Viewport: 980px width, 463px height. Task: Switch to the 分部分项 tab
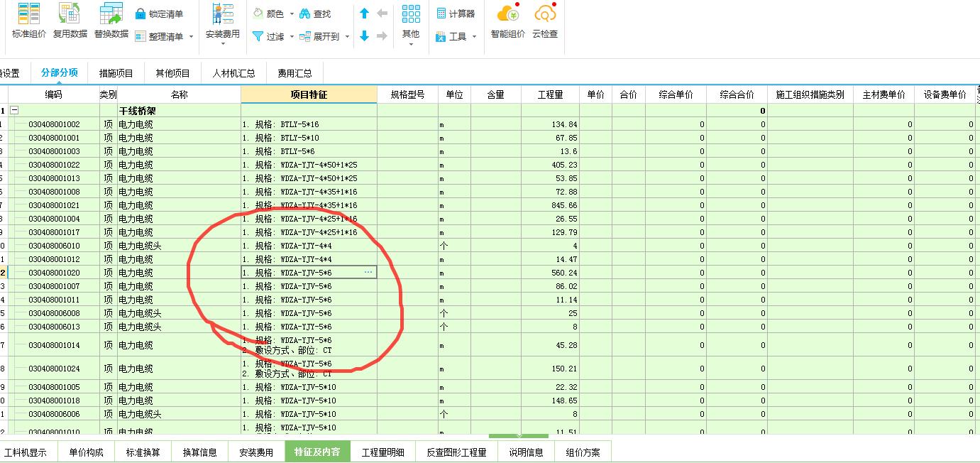pos(60,73)
